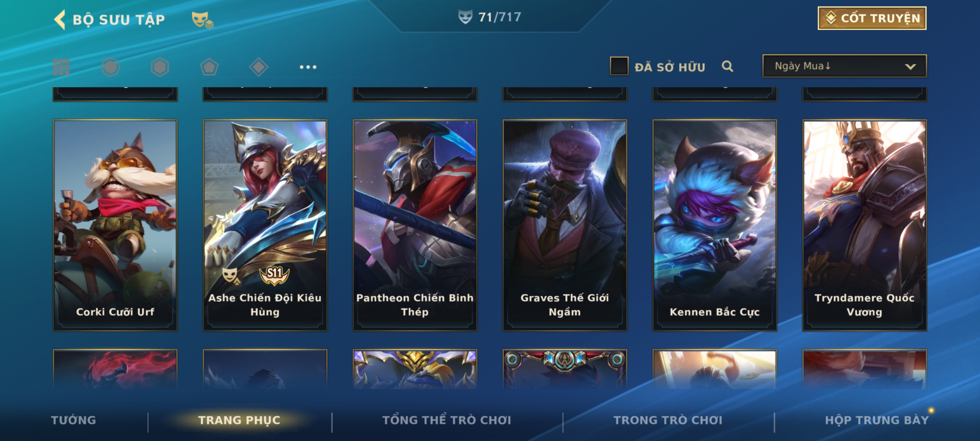Select the diamond rarity filter icon
The width and height of the screenshot is (980, 441).
pyautogui.click(x=258, y=67)
